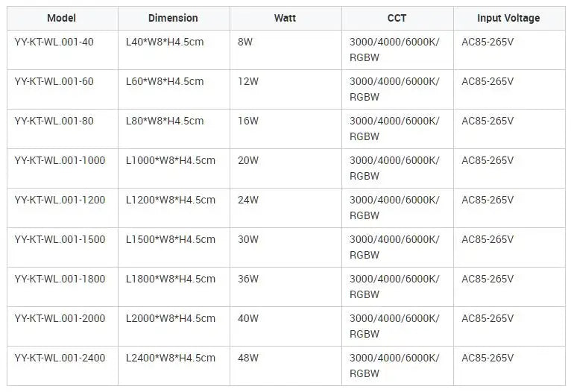
Task: Click the CCT column header
Action: 397,18
